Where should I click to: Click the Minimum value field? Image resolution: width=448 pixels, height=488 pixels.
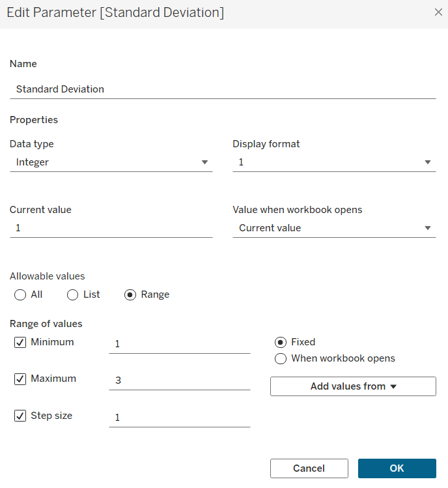179,344
